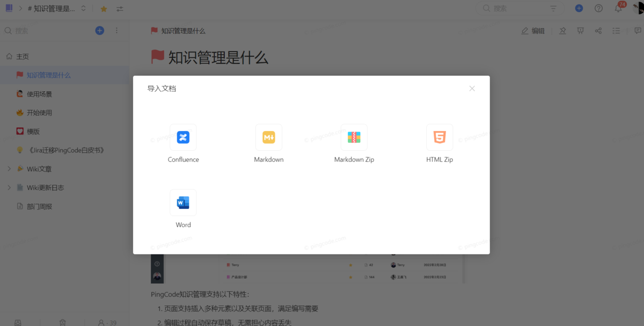This screenshot has height=326, width=644.
Task: Open 开始使用 page in sidebar
Action: [64, 113]
